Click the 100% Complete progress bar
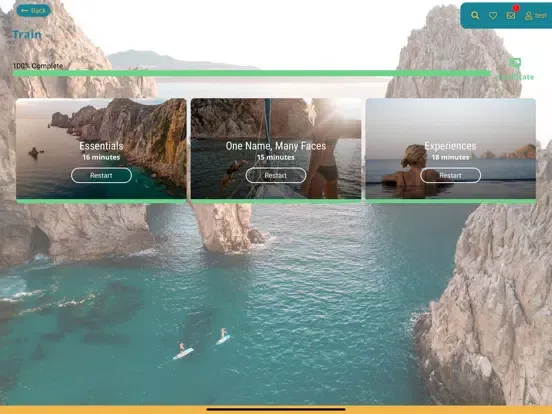552x414 pixels. coord(251,73)
